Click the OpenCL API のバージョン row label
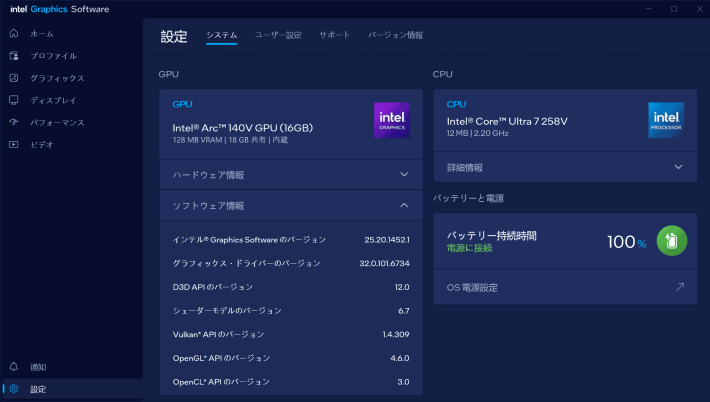Viewport: 710px width, 402px height. 221,382
